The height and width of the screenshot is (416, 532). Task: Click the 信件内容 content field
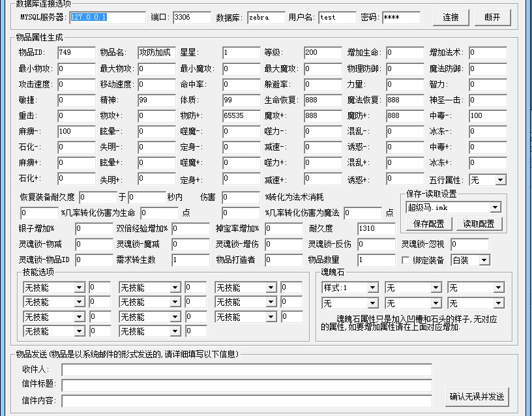pyautogui.click(x=246, y=401)
